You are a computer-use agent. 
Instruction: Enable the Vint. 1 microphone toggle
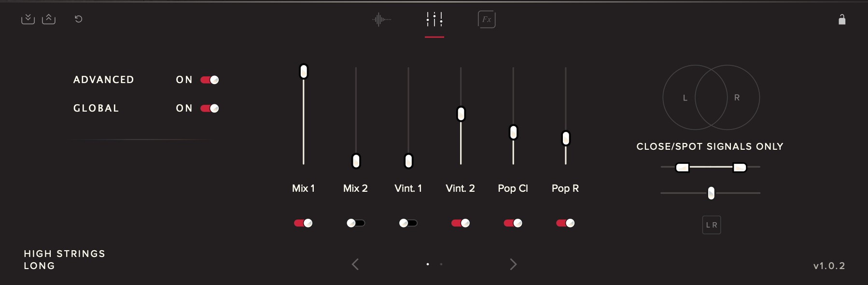click(x=408, y=223)
